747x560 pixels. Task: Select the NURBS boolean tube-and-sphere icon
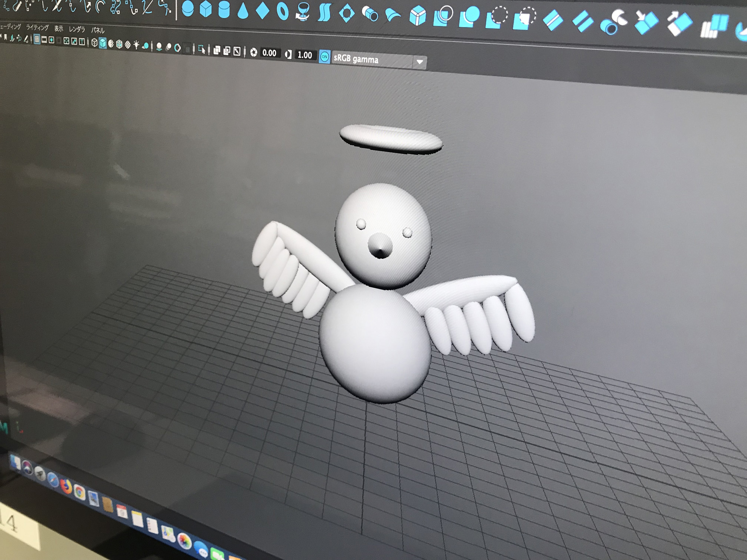[614, 22]
